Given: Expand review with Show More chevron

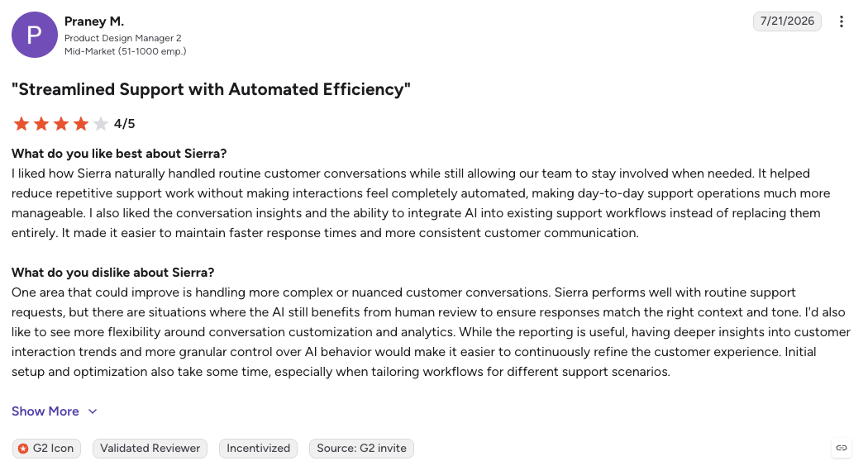Looking at the screenshot, I should 93,411.
